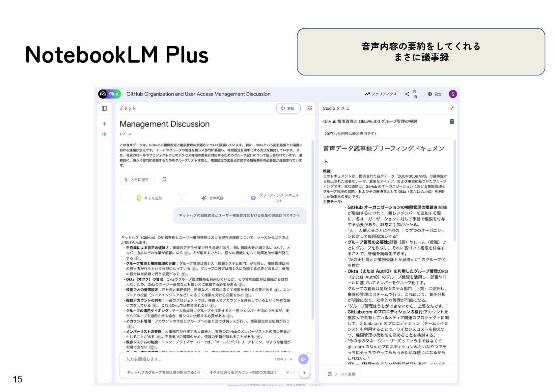Click the plus add-source icon
This screenshot has height=392, width=554.
pyautogui.click(x=104, y=124)
